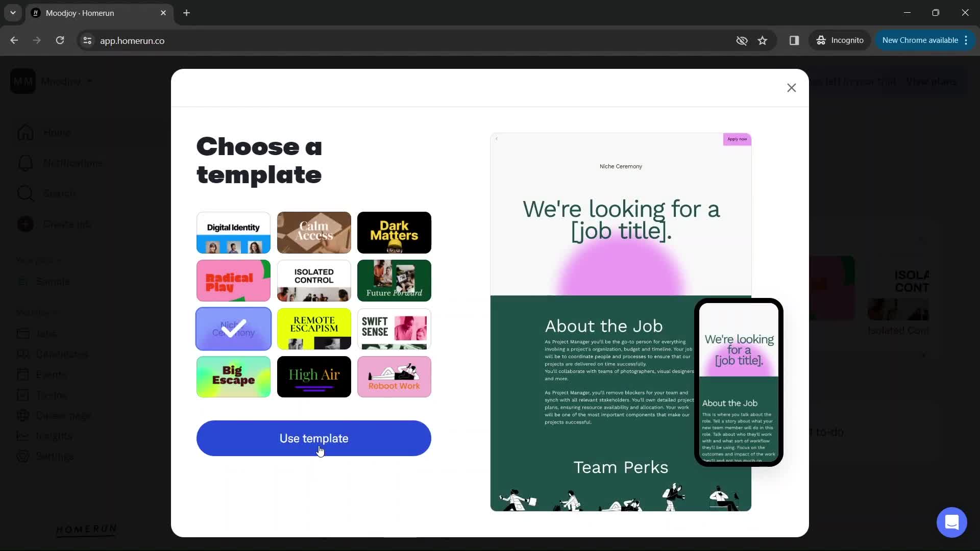The width and height of the screenshot is (980, 551).
Task: Close the template chooser dialog
Action: 791,87
